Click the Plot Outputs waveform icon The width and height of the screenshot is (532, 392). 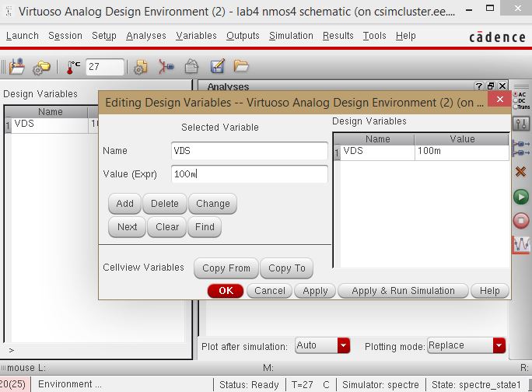(x=521, y=244)
